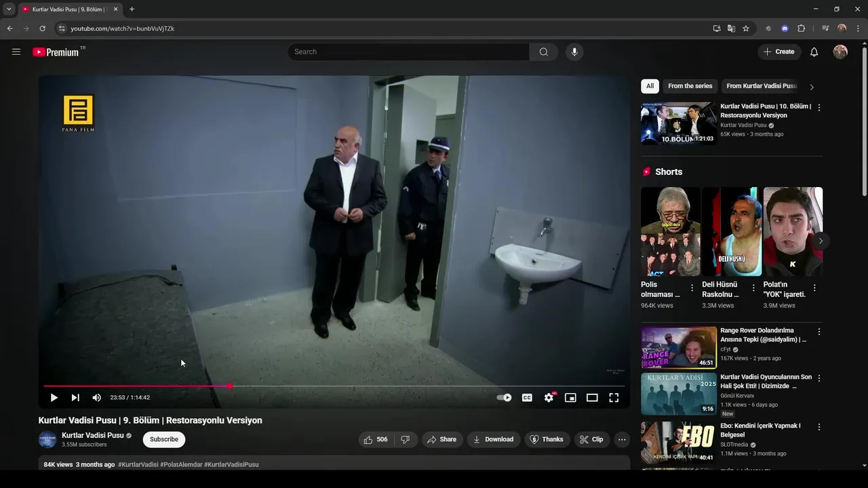Screen dimensions: 868x488
Task: Download the video
Action: [493, 439]
